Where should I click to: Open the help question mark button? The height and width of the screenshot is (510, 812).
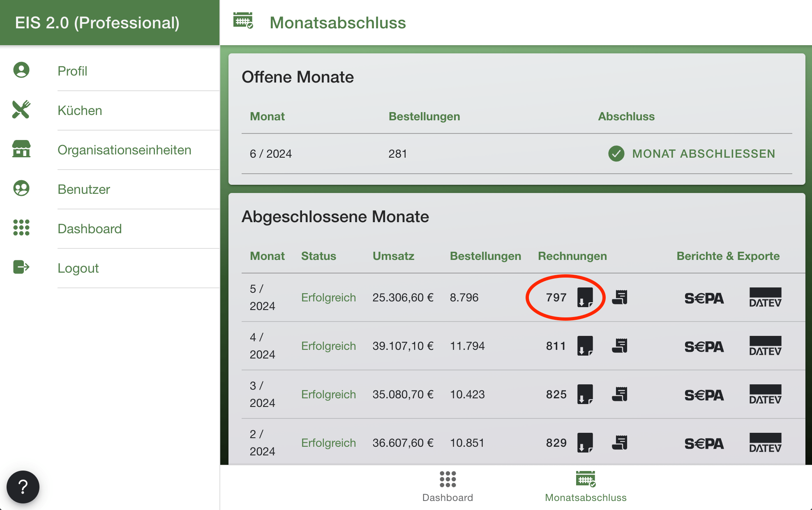coord(23,487)
